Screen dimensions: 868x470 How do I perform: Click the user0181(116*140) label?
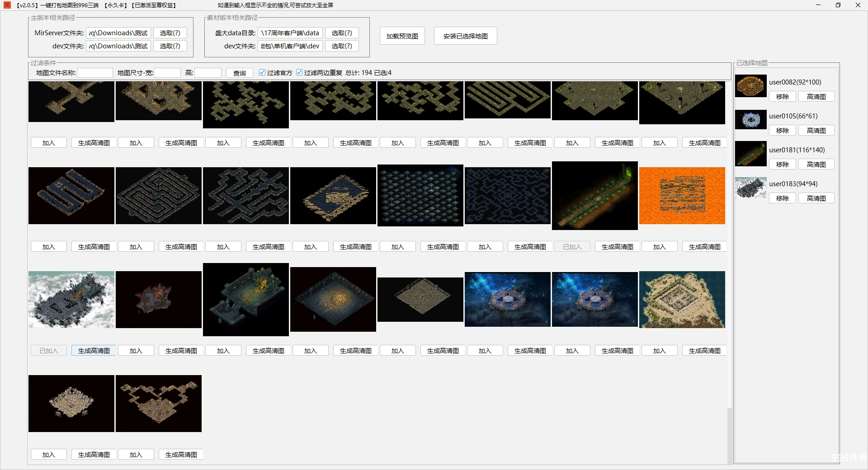point(797,150)
